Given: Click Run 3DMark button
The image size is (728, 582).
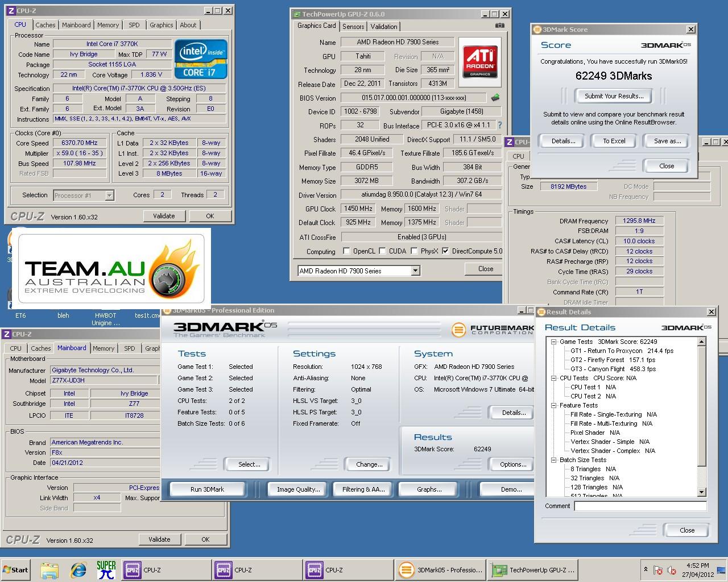Looking at the screenshot, I should (207, 489).
